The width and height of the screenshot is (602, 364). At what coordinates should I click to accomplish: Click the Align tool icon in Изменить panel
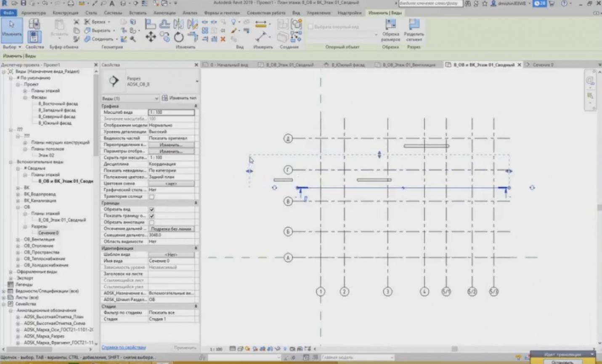[x=151, y=24]
